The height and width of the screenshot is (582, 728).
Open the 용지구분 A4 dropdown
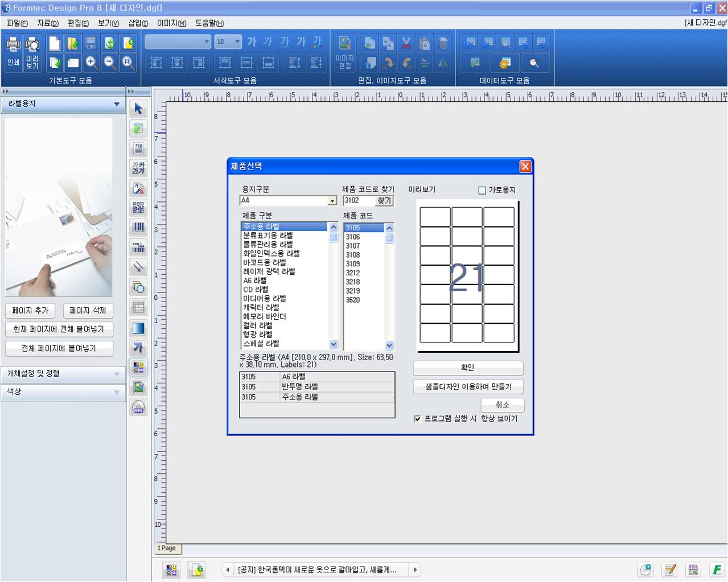click(332, 201)
